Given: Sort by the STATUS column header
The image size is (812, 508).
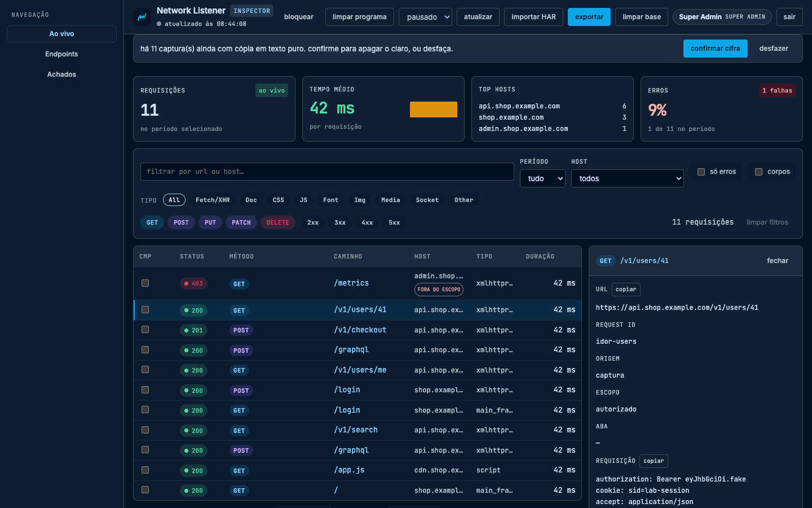Looking at the screenshot, I should [192, 256].
